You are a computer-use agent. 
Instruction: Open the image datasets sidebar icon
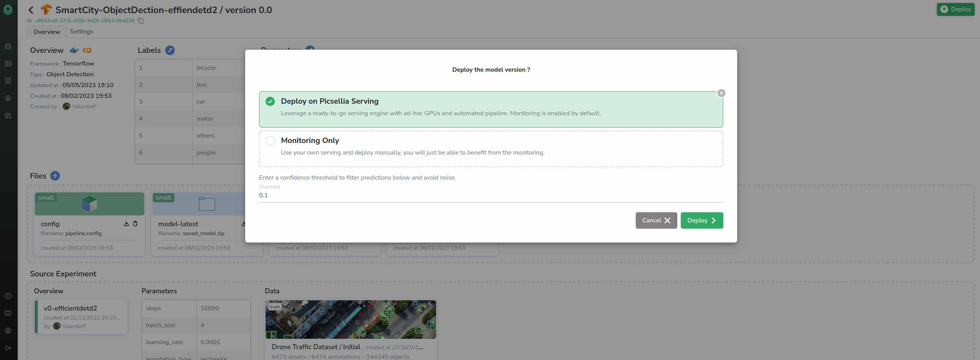tap(8, 64)
